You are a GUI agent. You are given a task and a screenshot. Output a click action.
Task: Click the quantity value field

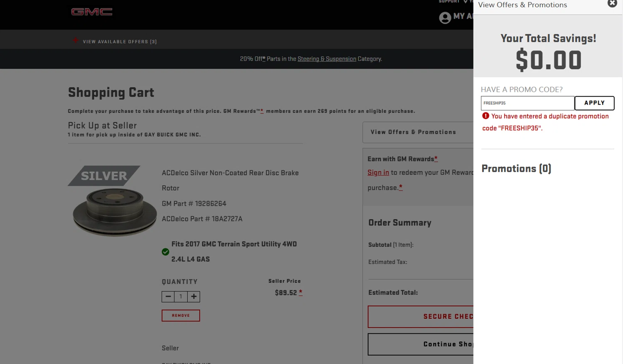pos(181,296)
